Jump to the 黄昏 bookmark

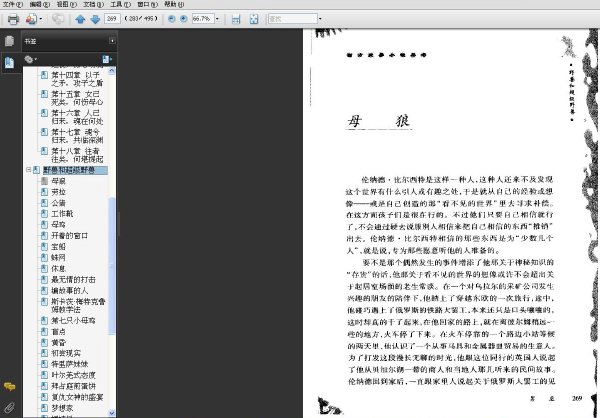(x=59, y=342)
